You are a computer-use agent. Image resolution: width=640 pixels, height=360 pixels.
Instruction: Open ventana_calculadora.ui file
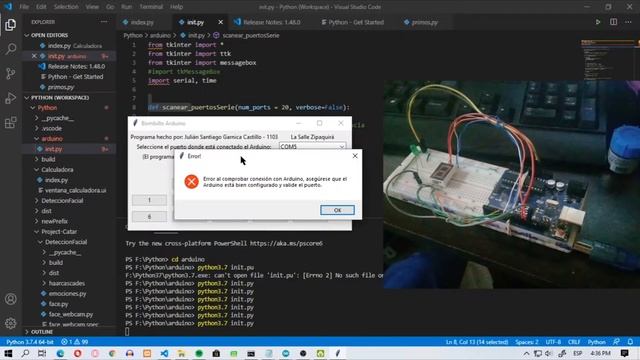[x=75, y=190]
